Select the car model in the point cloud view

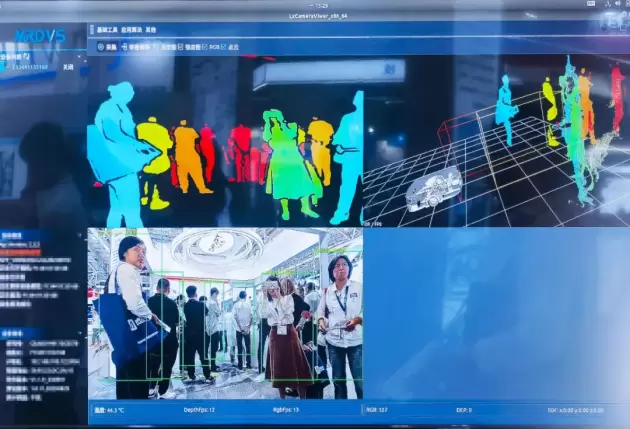[x=434, y=189]
